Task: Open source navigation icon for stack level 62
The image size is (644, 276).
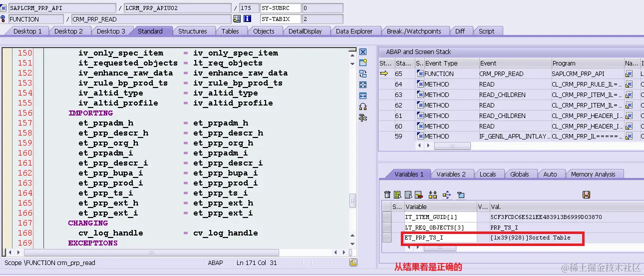Action: pyautogui.click(x=629, y=105)
